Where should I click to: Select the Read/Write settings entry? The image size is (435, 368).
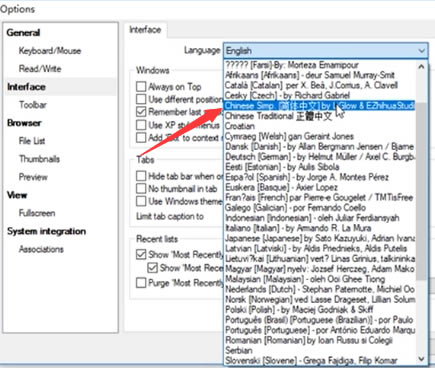[40, 69]
